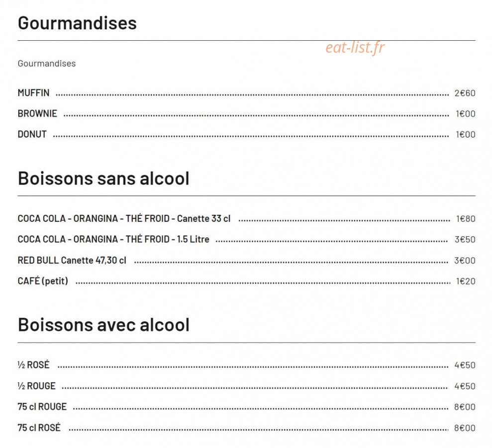Click the small Gourmandises subtitle text
The width and height of the screenshot is (492, 448).
pos(47,63)
